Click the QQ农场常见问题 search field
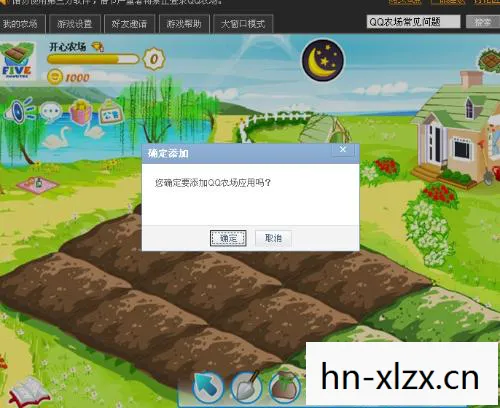This screenshot has width=500, height=408. pos(413,22)
